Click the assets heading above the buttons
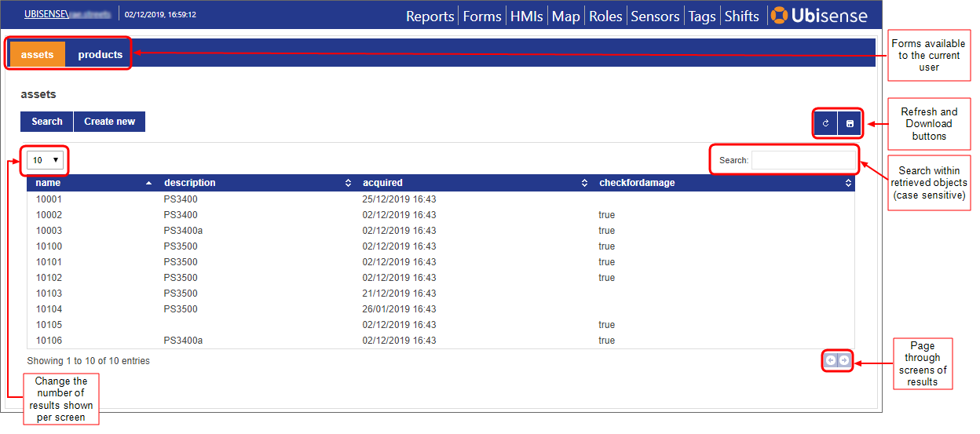Image resolution: width=980 pixels, height=434 pixels. 38,94
